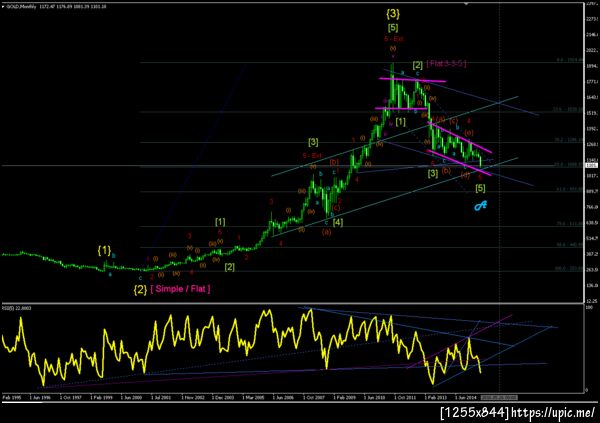Click the '1 Nov 2002' date on time axis
Viewport: 600px width, 423px height.
coord(192,397)
